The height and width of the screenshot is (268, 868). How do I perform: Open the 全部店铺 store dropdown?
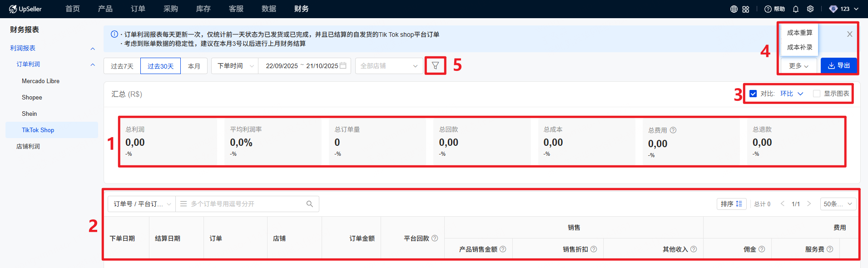click(x=389, y=66)
